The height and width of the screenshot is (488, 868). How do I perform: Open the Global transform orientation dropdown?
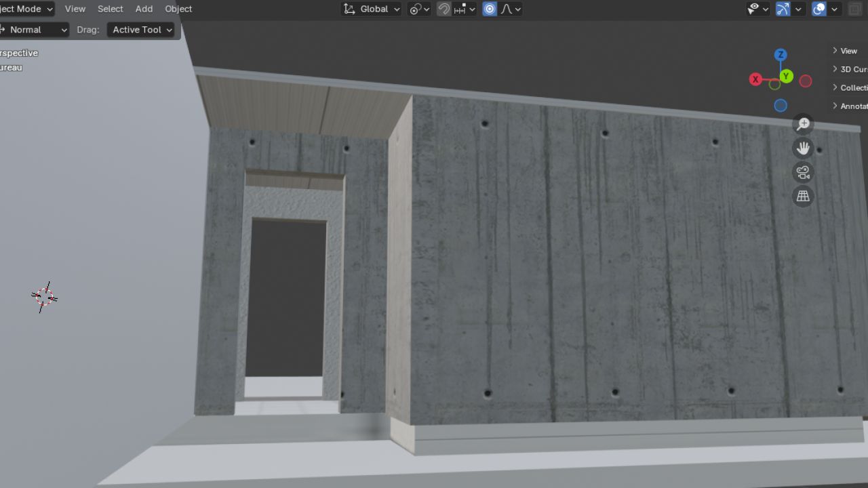click(372, 9)
